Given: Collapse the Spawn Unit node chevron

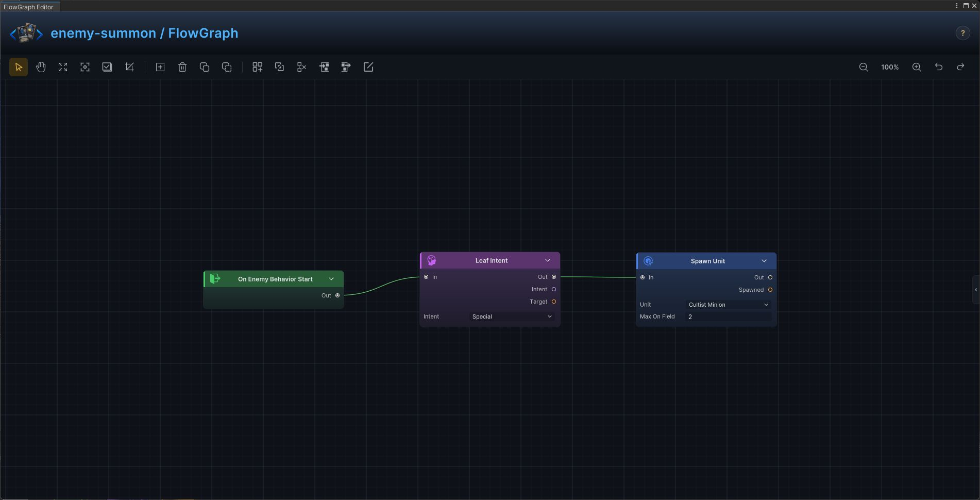Looking at the screenshot, I should click(764, 261).
